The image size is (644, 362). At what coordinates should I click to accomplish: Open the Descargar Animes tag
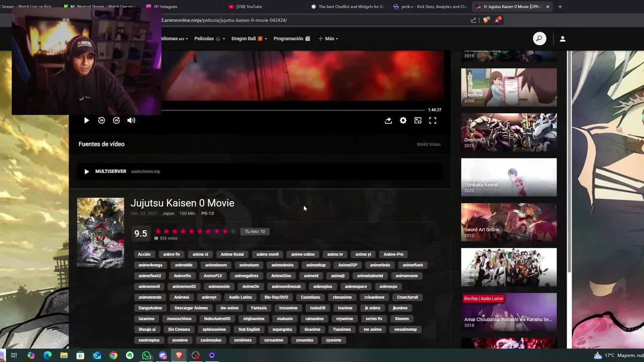pyautogui.click(x=191, y=308)
